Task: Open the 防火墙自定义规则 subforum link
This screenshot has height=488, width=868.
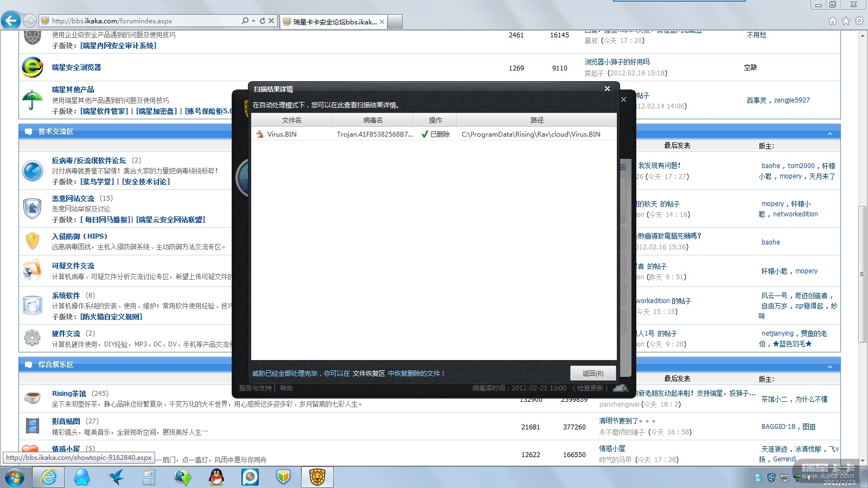Action: pyautogui.click(x=111, y=317)
